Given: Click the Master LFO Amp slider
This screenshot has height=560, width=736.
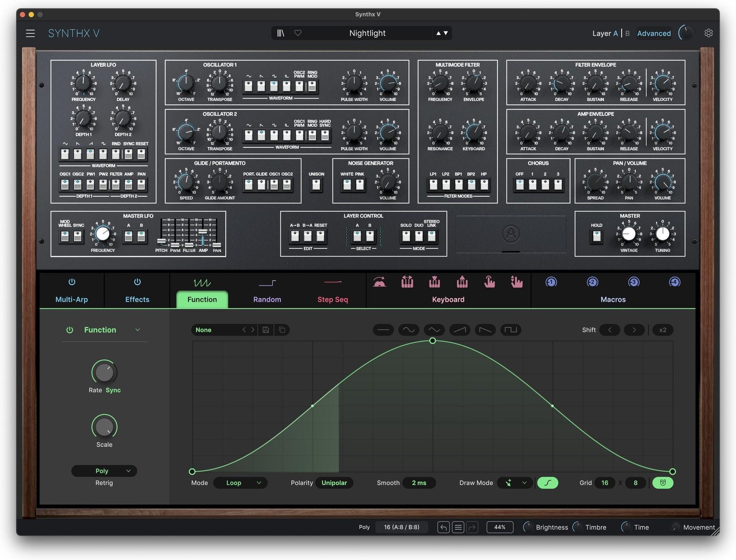Looking at the screenshot, I should click(x=203, y=231).
